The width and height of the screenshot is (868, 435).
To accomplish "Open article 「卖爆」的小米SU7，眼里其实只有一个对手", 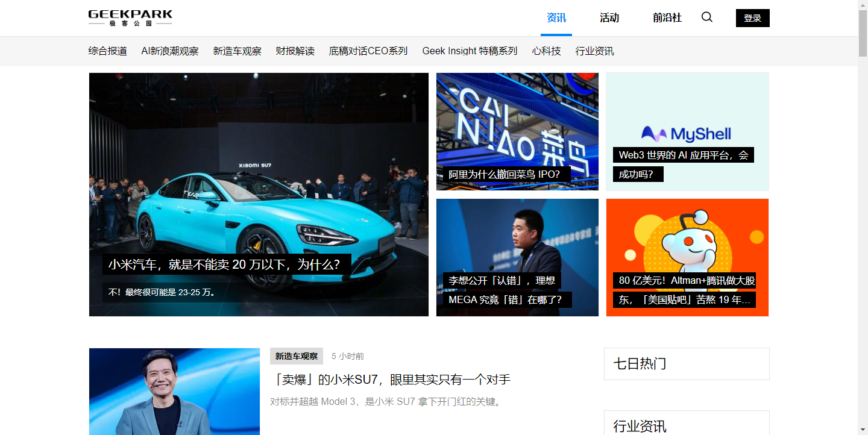I will point(390,380).
